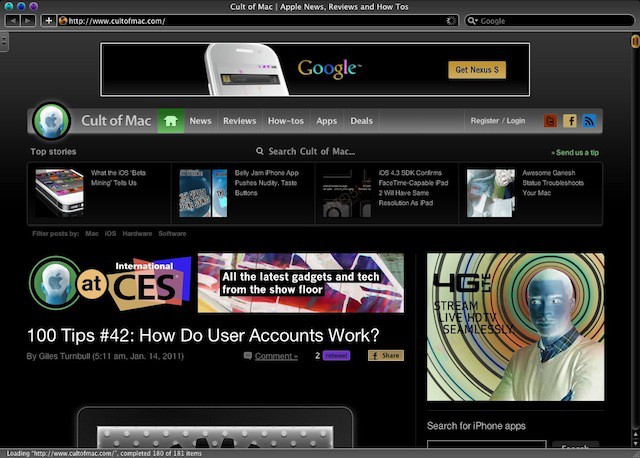The image size is (640, 458).
Task: Open the 'What the iOS Beta Mining Tells Us' story
Action: (x=118, y=178)
